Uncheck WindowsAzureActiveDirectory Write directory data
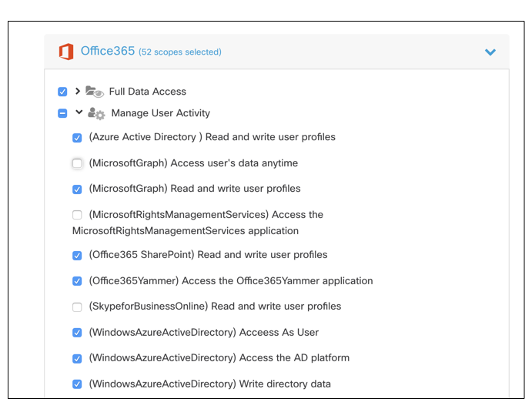This screenshot has width=532, height=419. (77, 384)
